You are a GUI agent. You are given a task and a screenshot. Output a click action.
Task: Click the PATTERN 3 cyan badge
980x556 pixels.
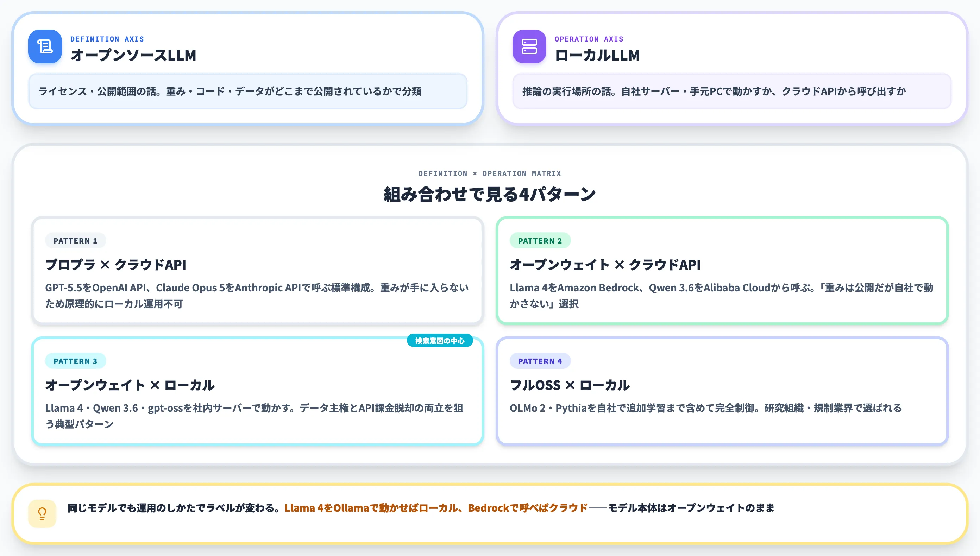pyautogui.click(x=75, y=361)
